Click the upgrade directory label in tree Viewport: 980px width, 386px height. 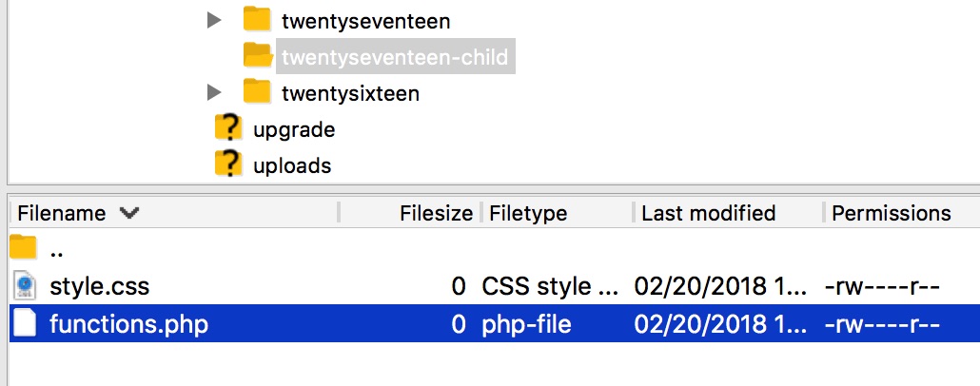[294, 129]
